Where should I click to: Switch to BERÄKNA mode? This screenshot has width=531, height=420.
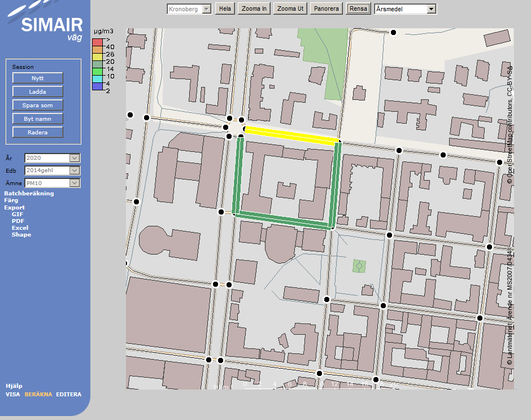click(38, 394)
